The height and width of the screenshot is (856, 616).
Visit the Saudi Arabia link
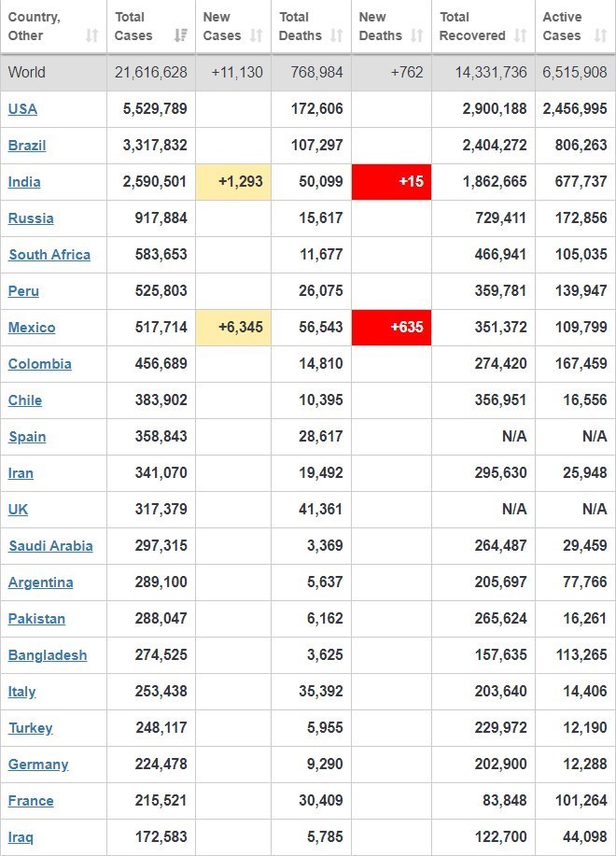click(50, 546)
